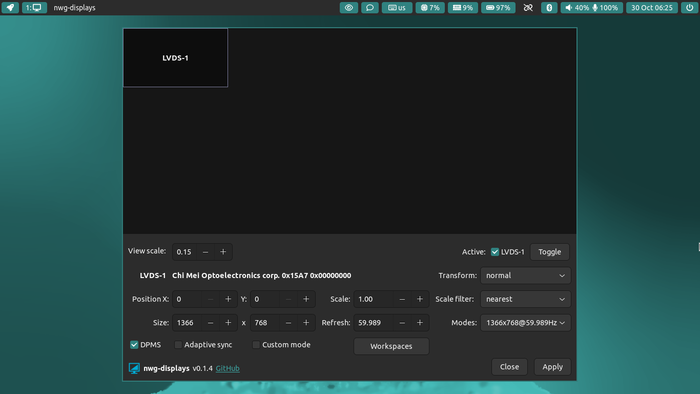Click the us keyboard layout indicator
The width and height of the screenshot is (700, 394).
(397, 8)
